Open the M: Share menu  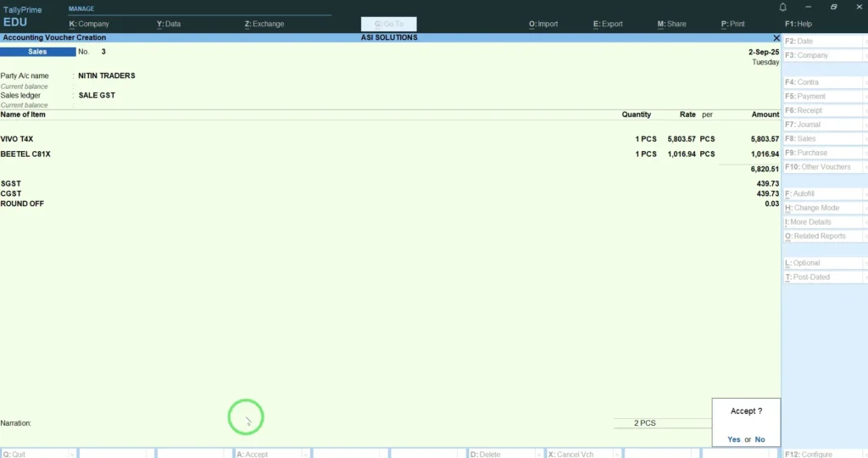(671, 24)
